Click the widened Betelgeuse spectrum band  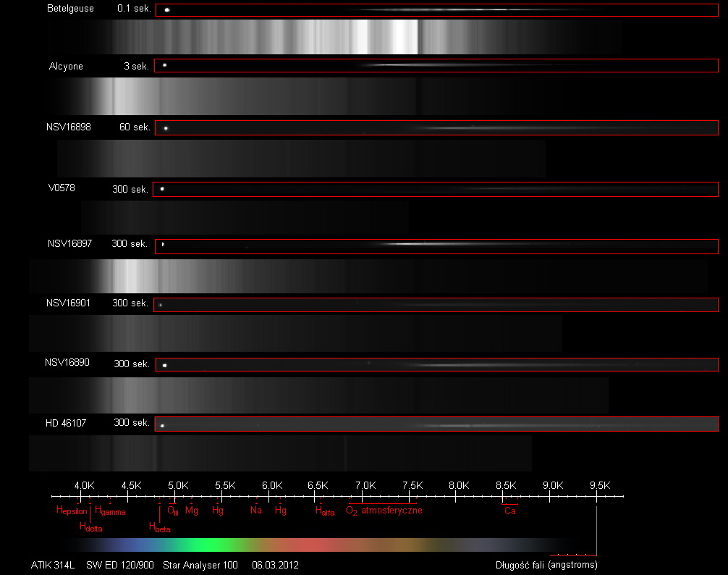click(x=352, y=36)
